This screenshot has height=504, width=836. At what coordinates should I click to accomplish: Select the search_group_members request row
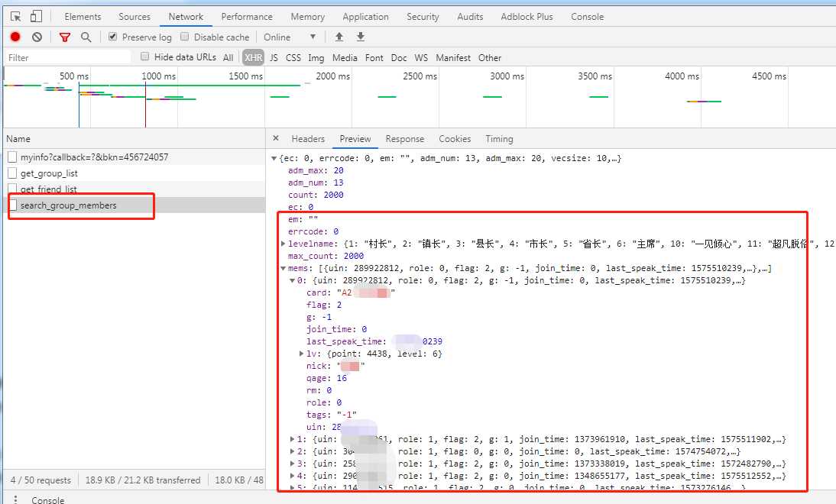point(134,205)
